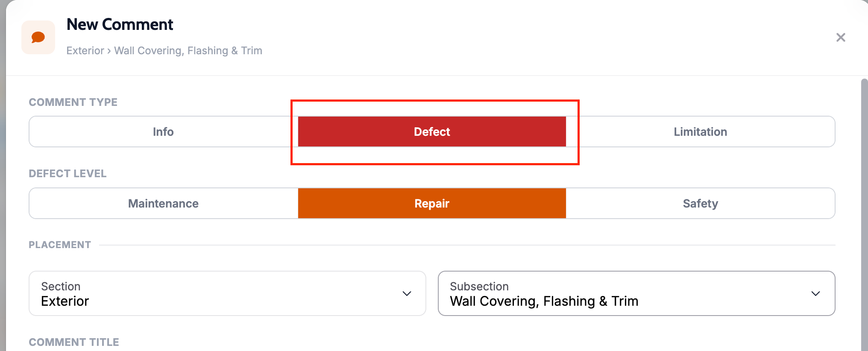Viewport: 868px width, 351px height.
Task: Click the Placement section label
Action: pos(60,245)
